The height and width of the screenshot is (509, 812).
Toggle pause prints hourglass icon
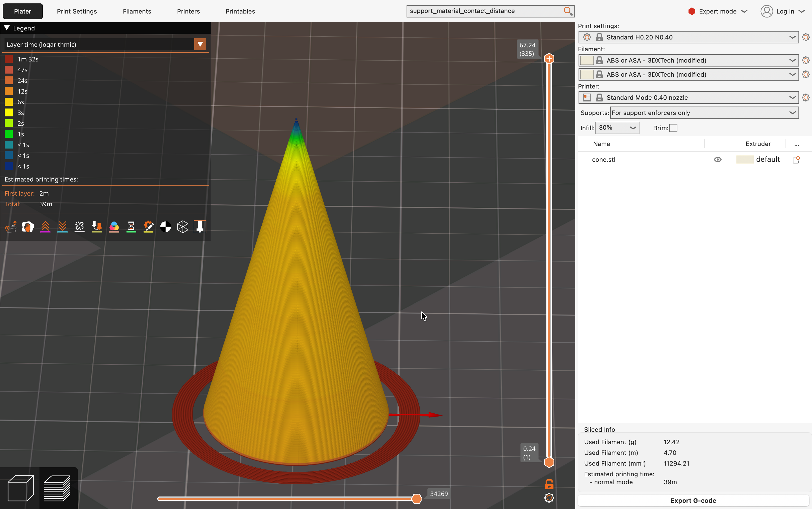131,227
